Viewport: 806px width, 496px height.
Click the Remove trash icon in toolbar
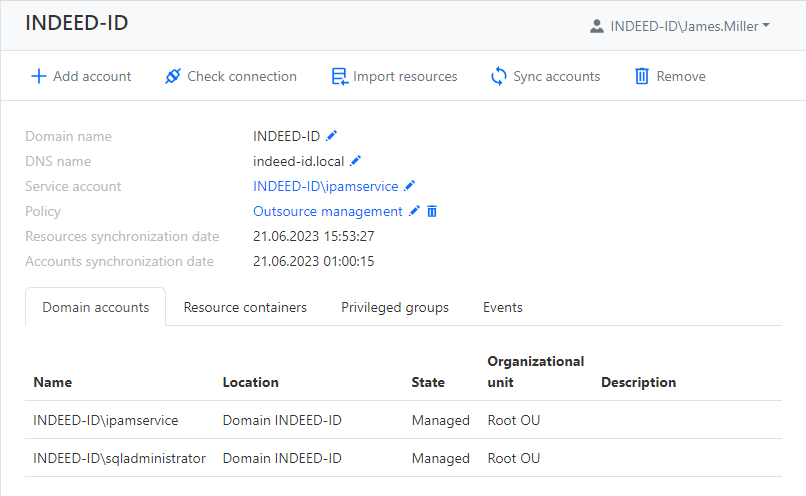[642, 76]
